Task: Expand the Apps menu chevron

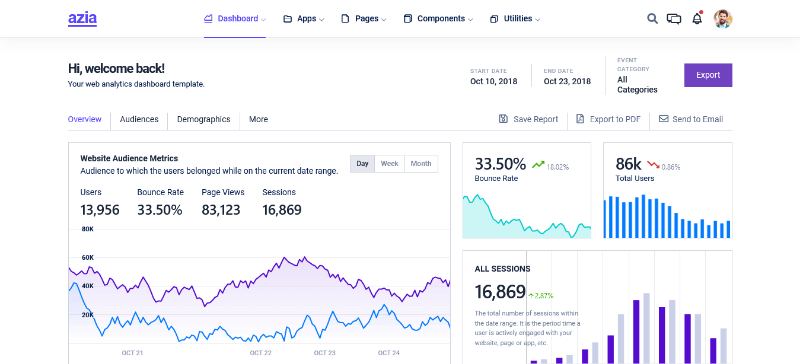Action: click(x=321, y=20)
